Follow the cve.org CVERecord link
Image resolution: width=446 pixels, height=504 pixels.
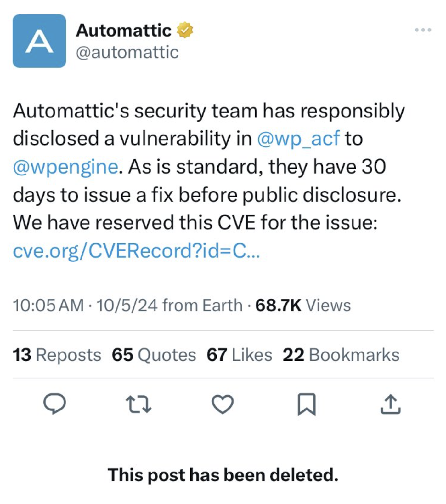pyautogui.click(x=137, y=251)
